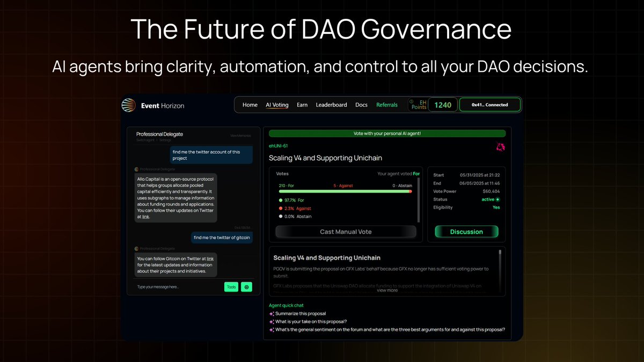Click Professional Delegate avatar above Gitcoin reply
The height and width of the screenshot is (362, 644).
coord(136,248)
